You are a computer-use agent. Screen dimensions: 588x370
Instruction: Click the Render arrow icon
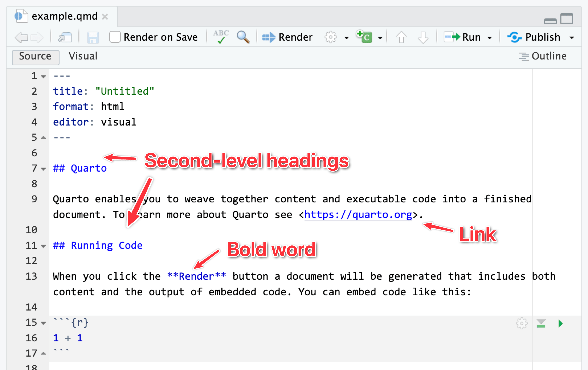269,37
